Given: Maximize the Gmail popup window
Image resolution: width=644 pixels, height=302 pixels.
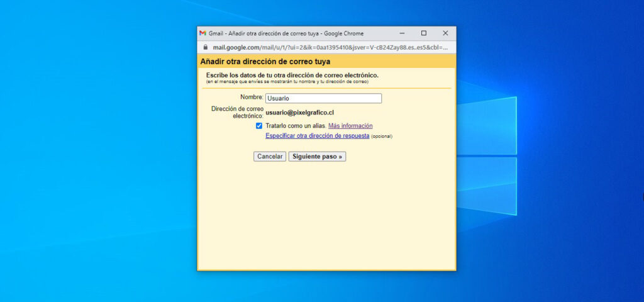Looking at the screenshot, I should (423, 33).
